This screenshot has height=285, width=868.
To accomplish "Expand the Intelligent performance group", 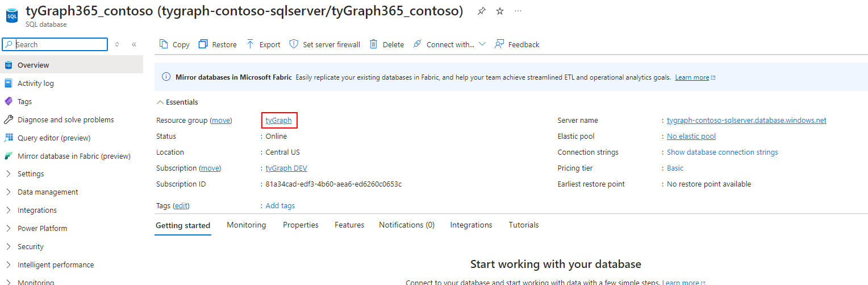I will tap(9, 265).
